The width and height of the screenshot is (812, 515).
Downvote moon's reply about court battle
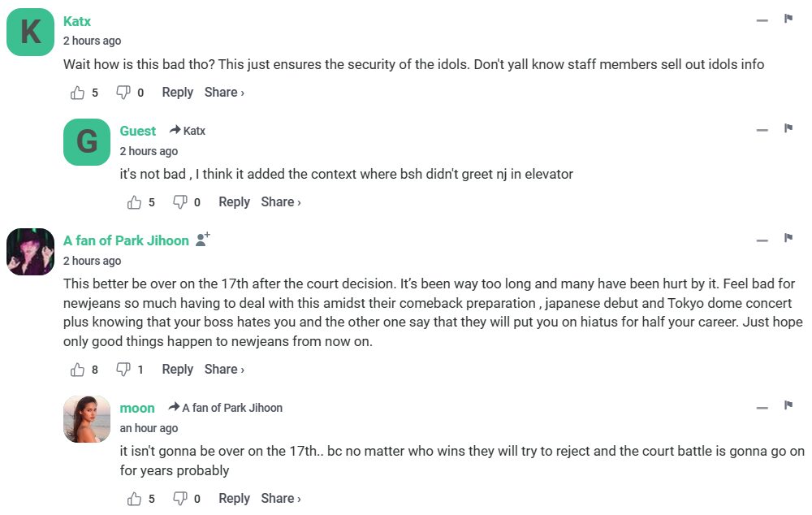[180, 499]
